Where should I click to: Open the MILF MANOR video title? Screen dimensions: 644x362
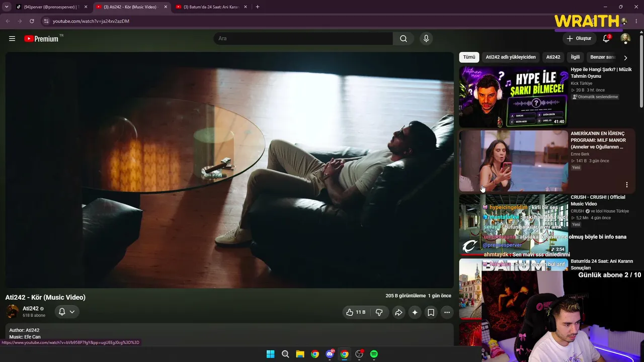coord(598,140)
